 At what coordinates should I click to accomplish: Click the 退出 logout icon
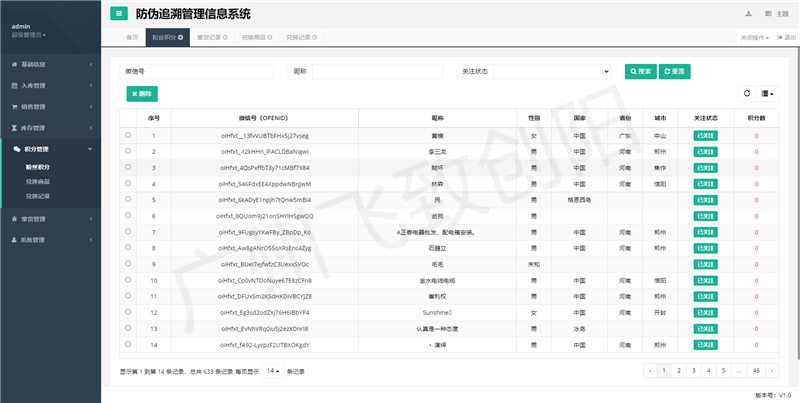(784, 37)
